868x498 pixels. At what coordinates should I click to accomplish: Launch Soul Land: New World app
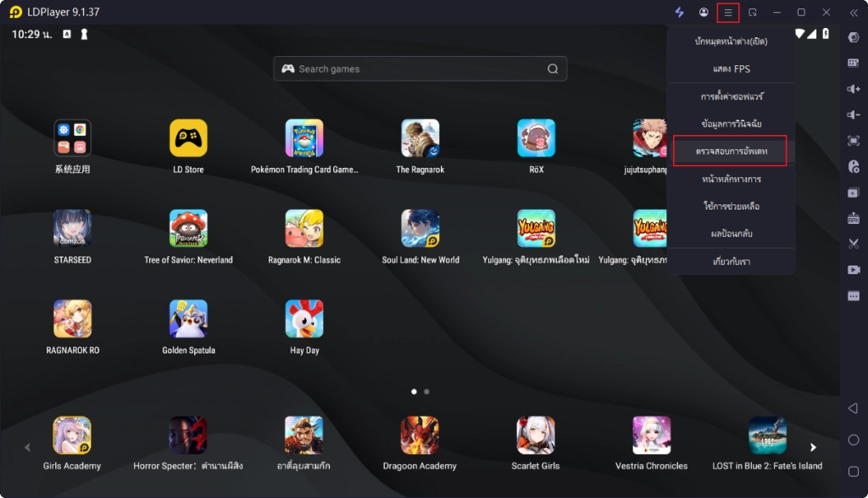[420, 237]
